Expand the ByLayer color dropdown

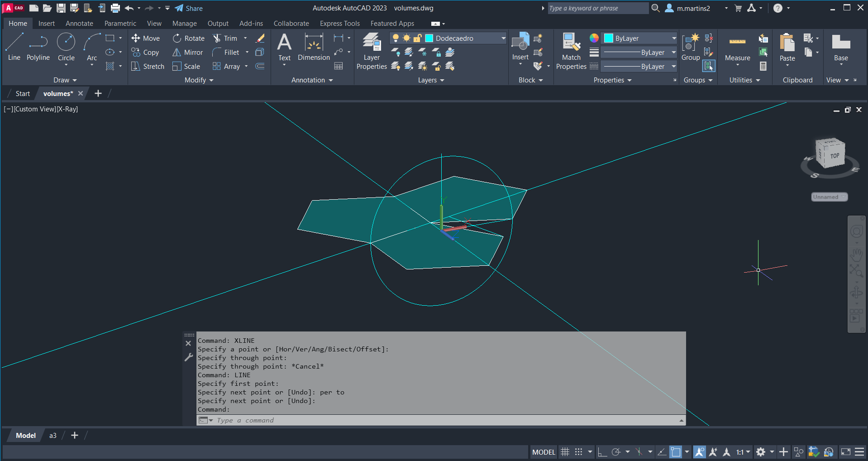tap(673, 38)
